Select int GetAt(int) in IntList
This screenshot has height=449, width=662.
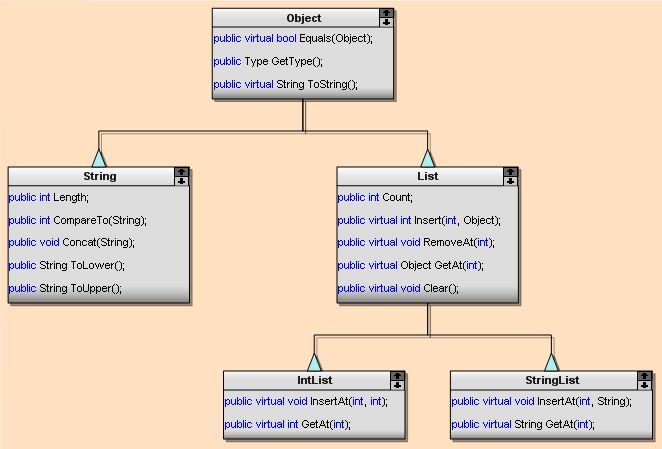(x=288, y=424)
